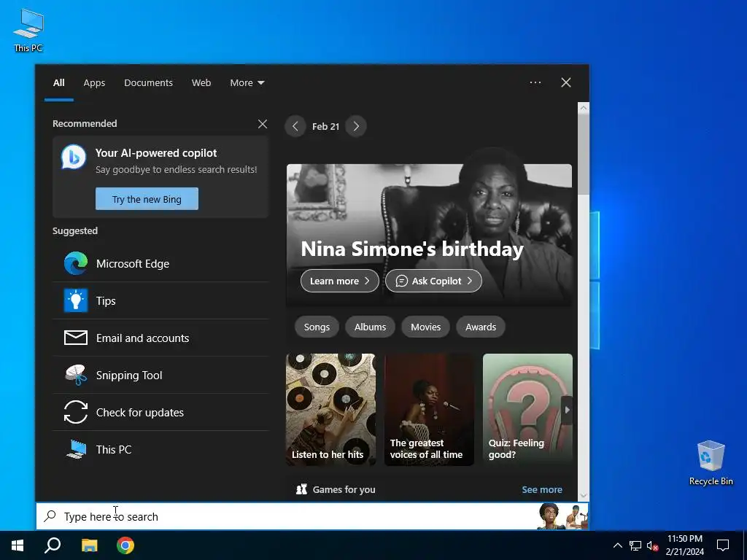
Task: Go to the previous day arrow
Action: click(295, 126)
